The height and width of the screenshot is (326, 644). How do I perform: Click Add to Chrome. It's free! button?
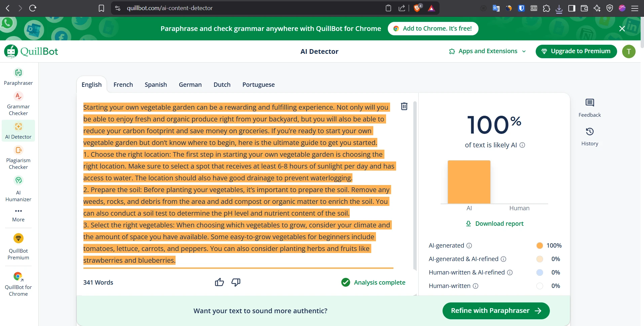click(x=433, y=29)
